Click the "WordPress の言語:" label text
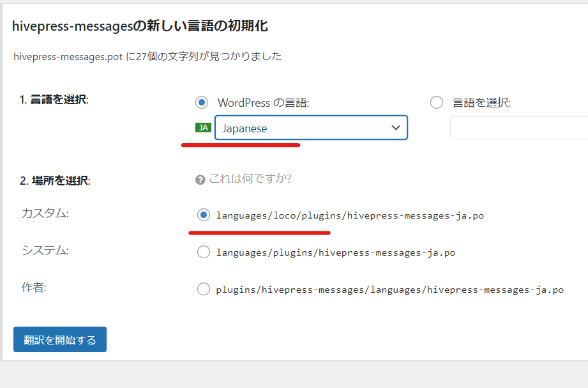The image size is (588, 388). click(x=263, y=103)
